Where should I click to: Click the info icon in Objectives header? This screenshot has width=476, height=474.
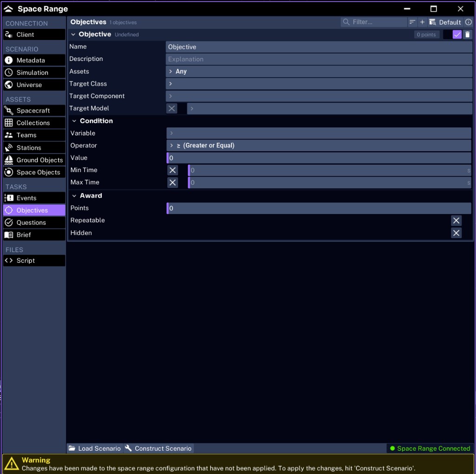click(x=469, y=22)
